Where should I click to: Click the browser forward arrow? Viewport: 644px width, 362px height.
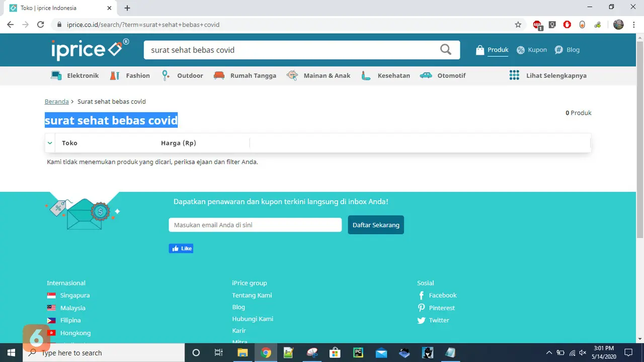[26, 25]
